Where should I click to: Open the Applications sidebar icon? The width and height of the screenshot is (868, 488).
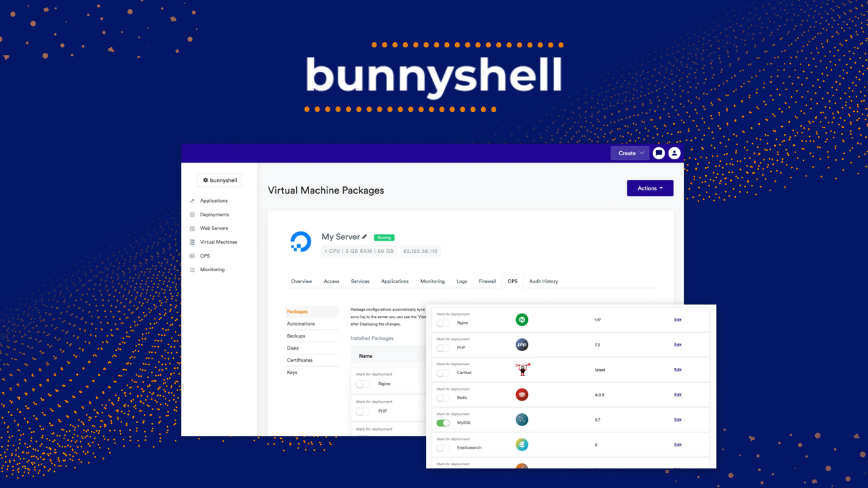[x=193, y=201]
